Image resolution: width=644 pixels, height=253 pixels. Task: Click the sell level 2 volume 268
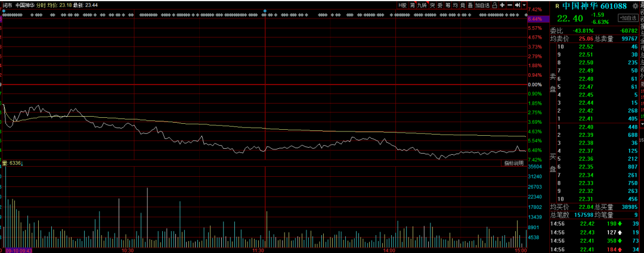point(633,111)
